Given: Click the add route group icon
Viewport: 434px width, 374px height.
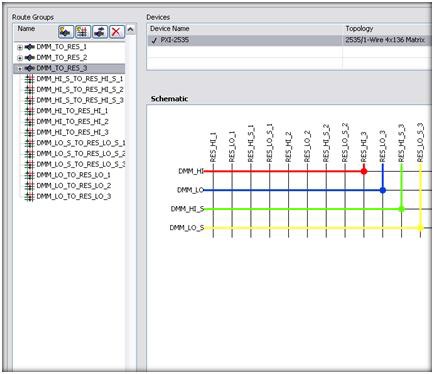Looking at the screenshot, I should point(66,32).
